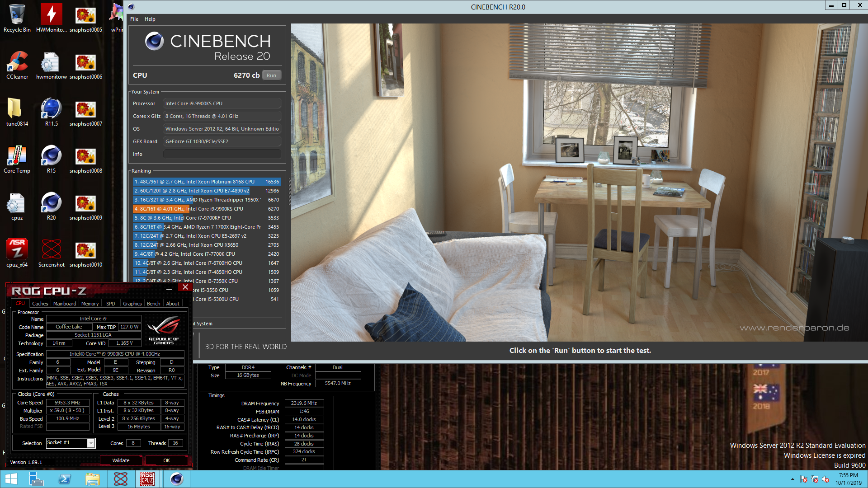Switch to the SPD tab in CPU-Z
868x488 pixels.
(x=110, y=304)
